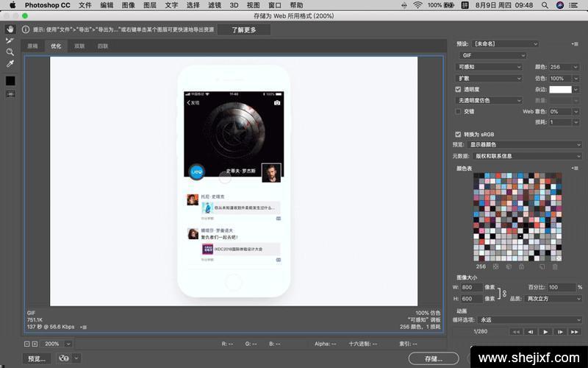Viewport: 588px width, 368px height.
Task: Toggle slice visibility icon in toolbar
Action: 10,93
